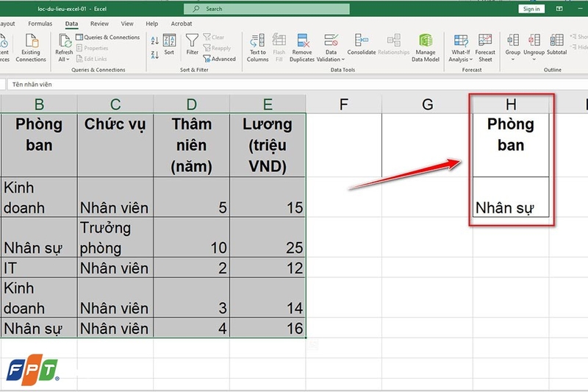
Task: Select Phòng ban header in column B
Action: click(x=39, y=145)
